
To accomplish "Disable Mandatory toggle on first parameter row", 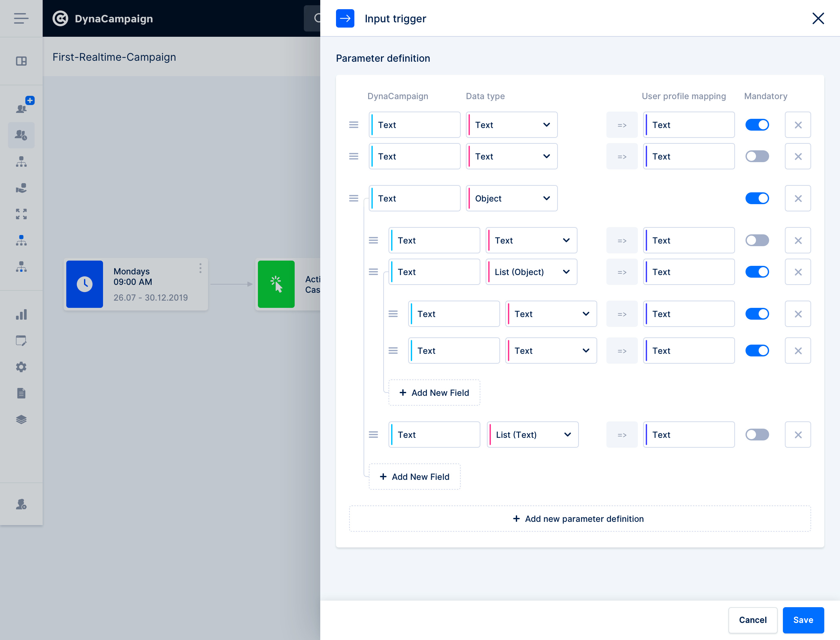I will (757, 125).
